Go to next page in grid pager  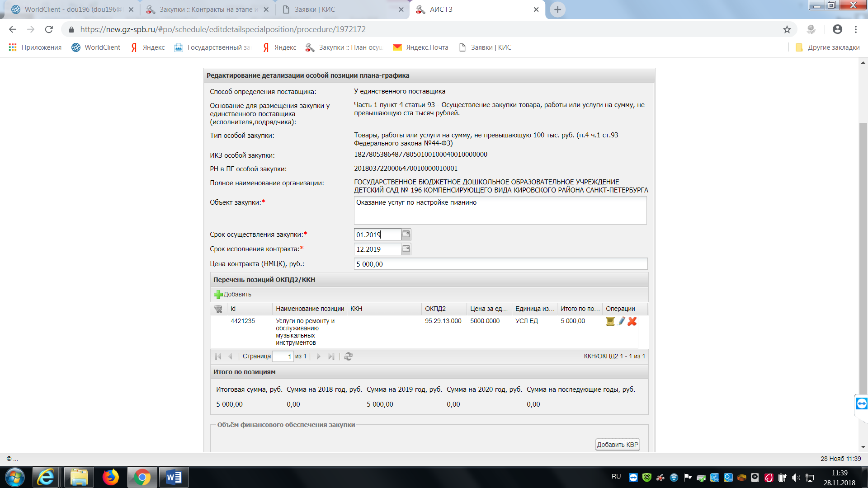(x=318, y=357)
